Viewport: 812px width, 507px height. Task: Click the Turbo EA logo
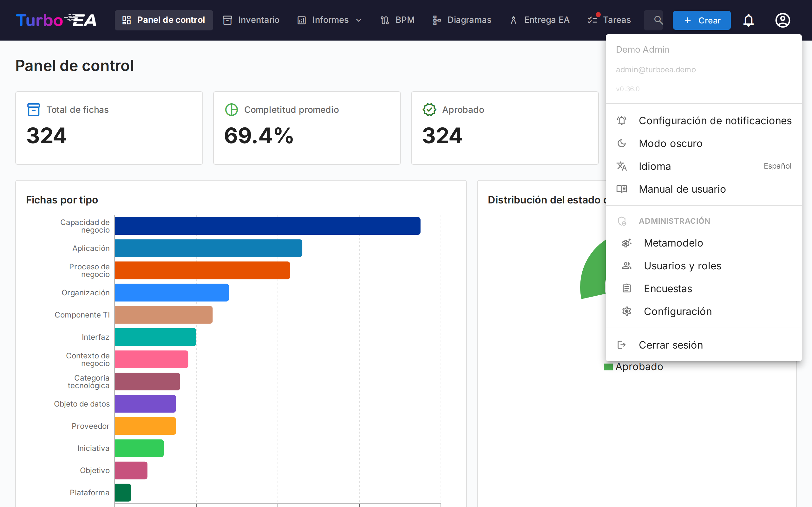click(56, 20)
